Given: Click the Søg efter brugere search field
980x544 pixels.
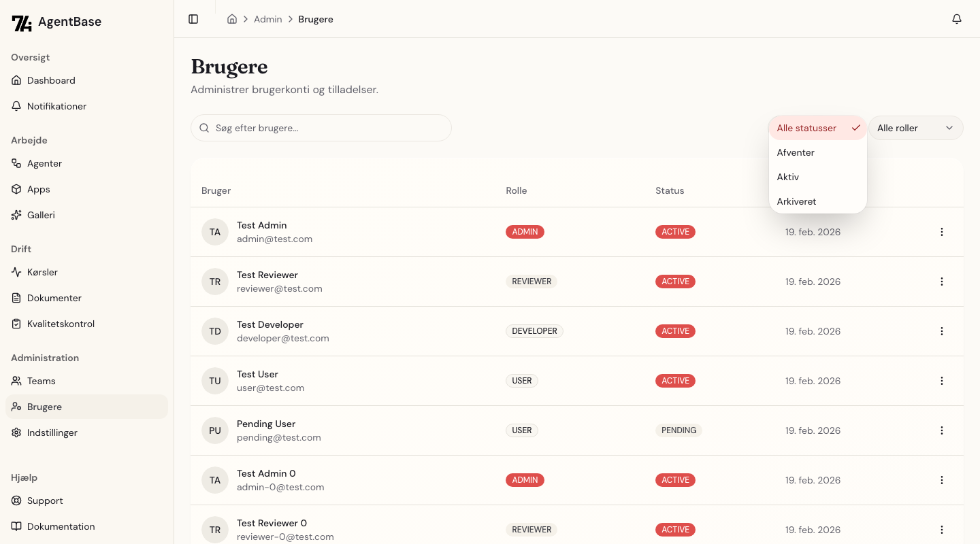Looking at the screenshot, I should (x=327, y=128).
